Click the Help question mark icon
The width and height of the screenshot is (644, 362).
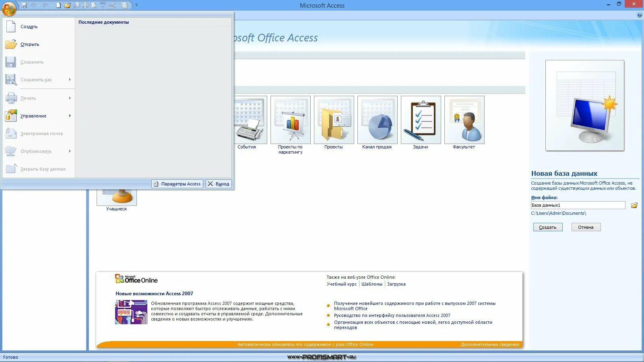point(640,15)
